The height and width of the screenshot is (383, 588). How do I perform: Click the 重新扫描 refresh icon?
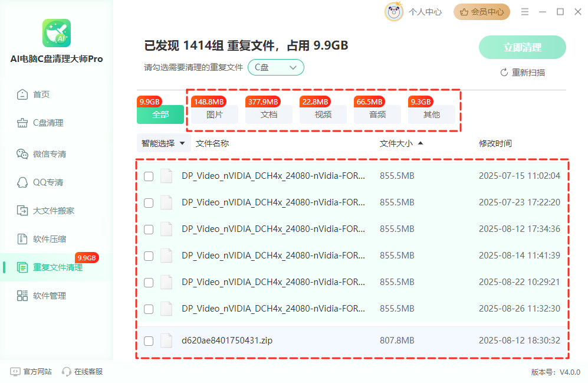(x=504, y=73)
